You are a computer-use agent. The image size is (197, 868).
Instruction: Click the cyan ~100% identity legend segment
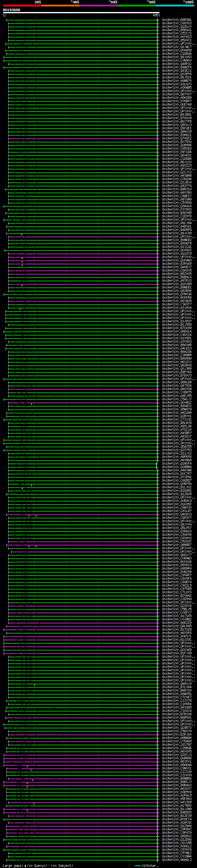(175, 6)
